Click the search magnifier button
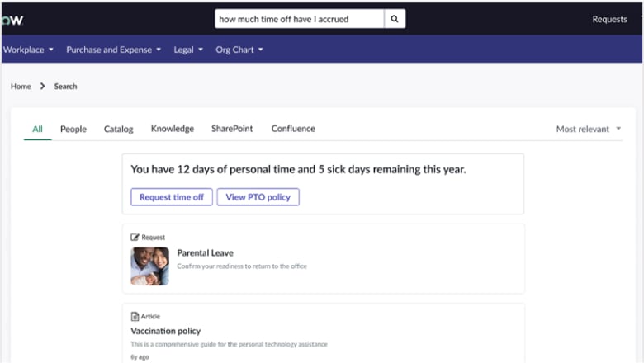Image resolution: width=644 pixels, height=363 pixels. pos(395,19)
